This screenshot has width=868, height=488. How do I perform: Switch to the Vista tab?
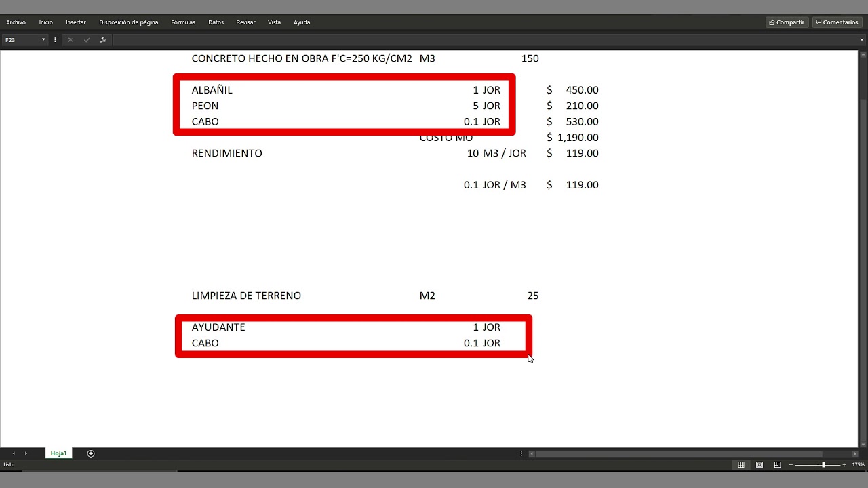tap(274, 22)
